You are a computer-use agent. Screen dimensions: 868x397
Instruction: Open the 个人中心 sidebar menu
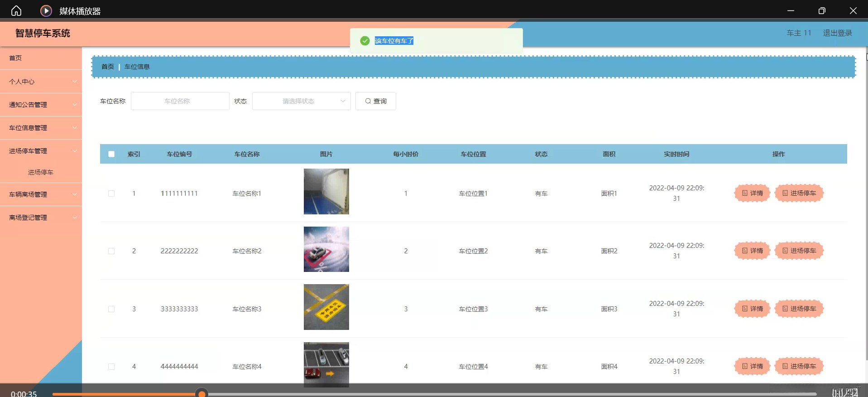(41, 82)
